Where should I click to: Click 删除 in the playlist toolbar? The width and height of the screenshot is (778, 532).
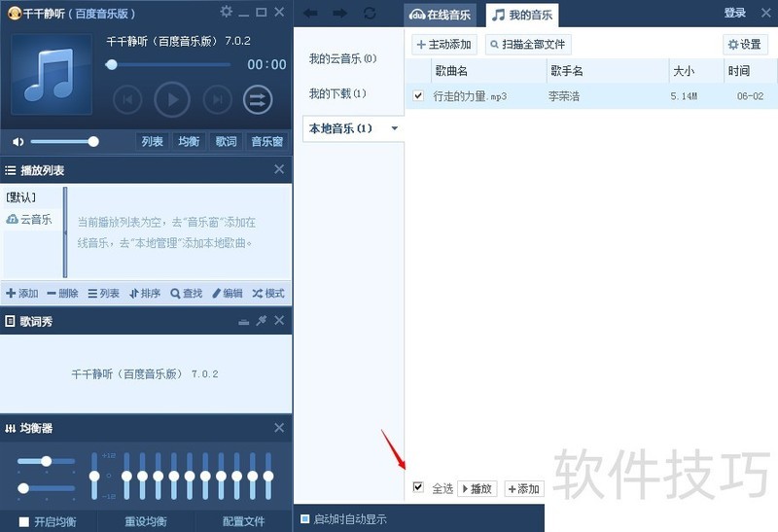[x=62, y=294]
